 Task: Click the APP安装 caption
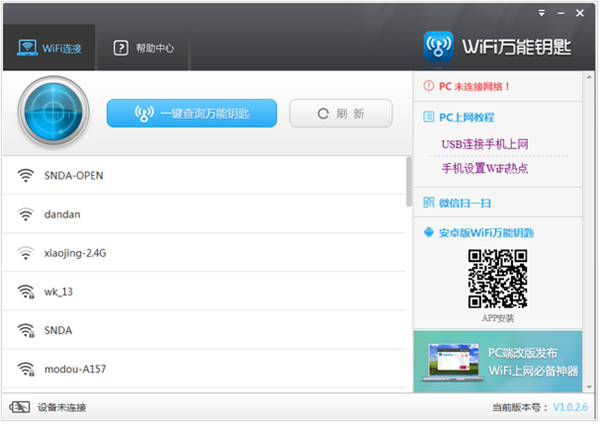pos(497,318)
